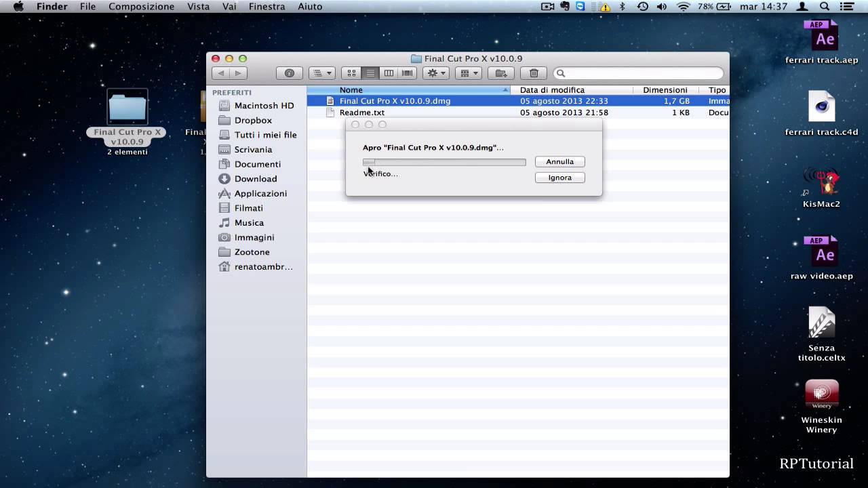Open the Apple menu
This screenshot has width=868, height=488.
click(18, 7)
